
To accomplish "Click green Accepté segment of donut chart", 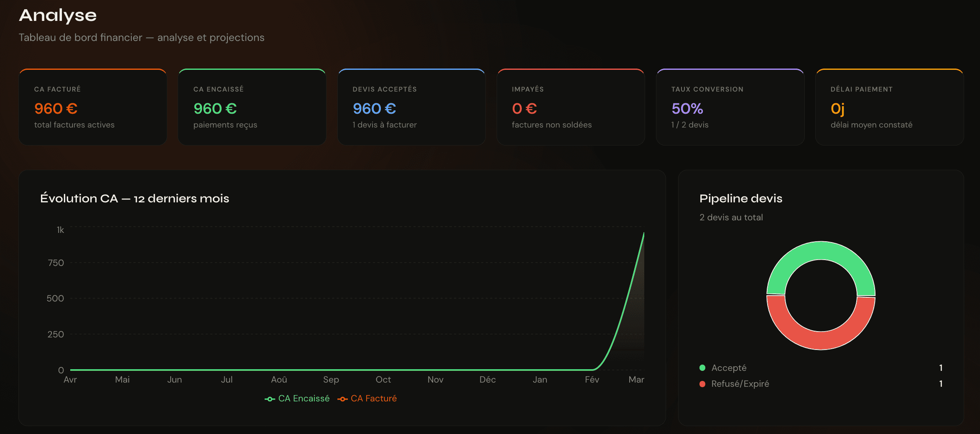I will pyautogui.click(x=821, y=250).
